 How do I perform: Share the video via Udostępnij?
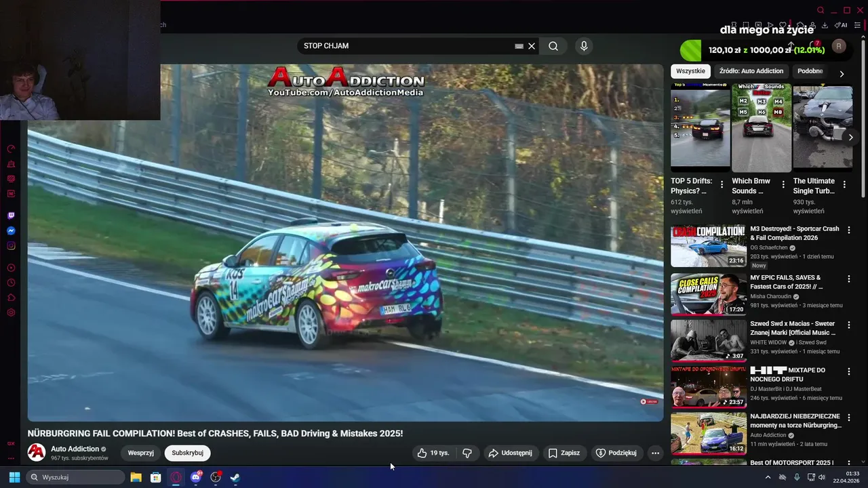[x=510, y=453]
